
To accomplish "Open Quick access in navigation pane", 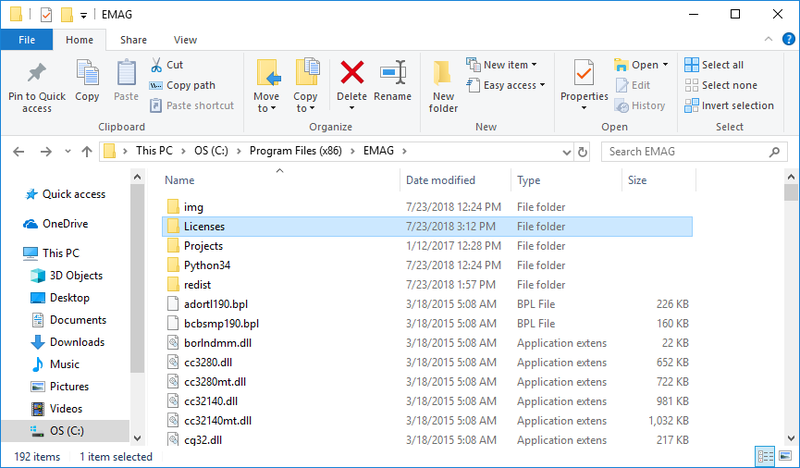I will point(65,194).
